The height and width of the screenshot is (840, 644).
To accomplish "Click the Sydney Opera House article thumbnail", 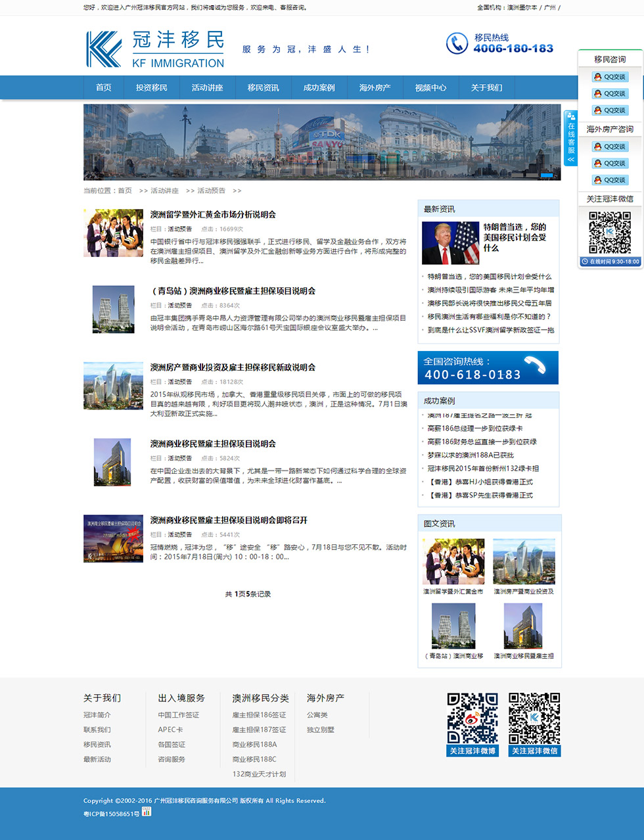I will point(113,538).
